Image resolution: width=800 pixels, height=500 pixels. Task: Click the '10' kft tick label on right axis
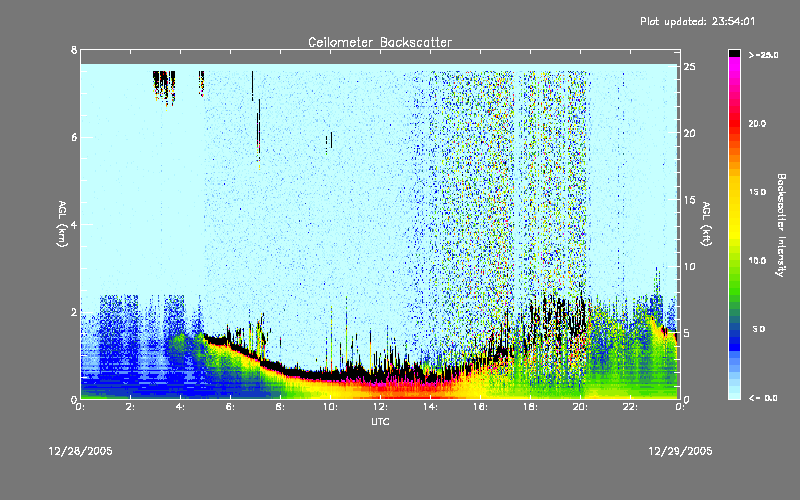[x=689, y=266]
